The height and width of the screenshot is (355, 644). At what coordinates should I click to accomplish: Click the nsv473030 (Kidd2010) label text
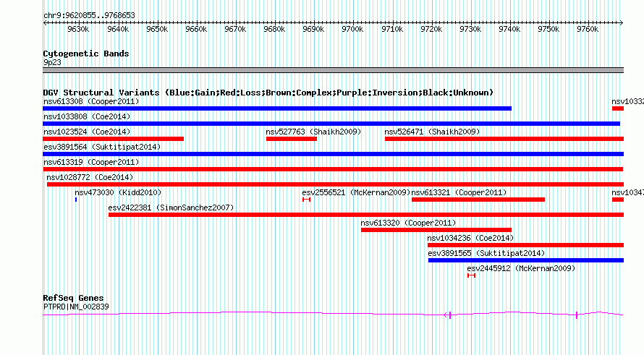coord(118,193)
